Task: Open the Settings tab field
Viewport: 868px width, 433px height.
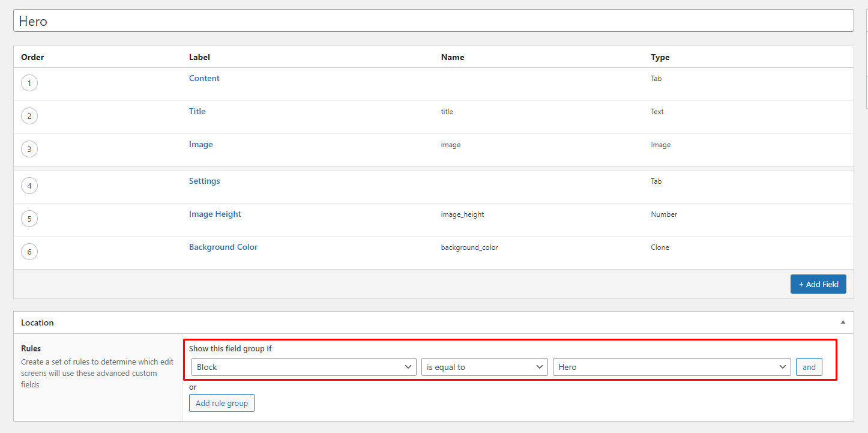Action: (x=204, y=181)
